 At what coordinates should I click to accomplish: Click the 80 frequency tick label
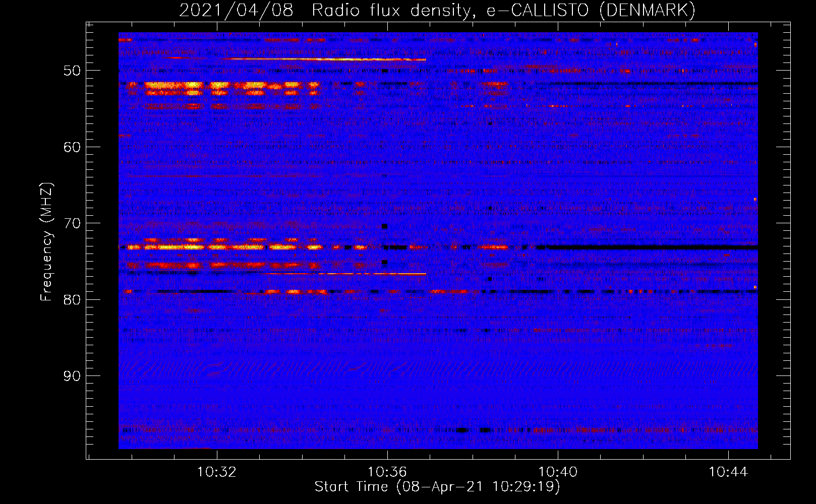72,300
